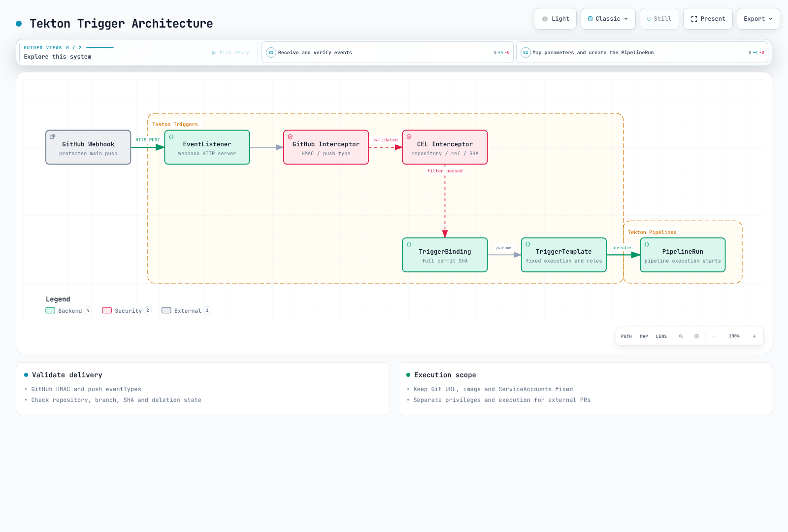Toggle the Backend legend filter

(68, 311)
